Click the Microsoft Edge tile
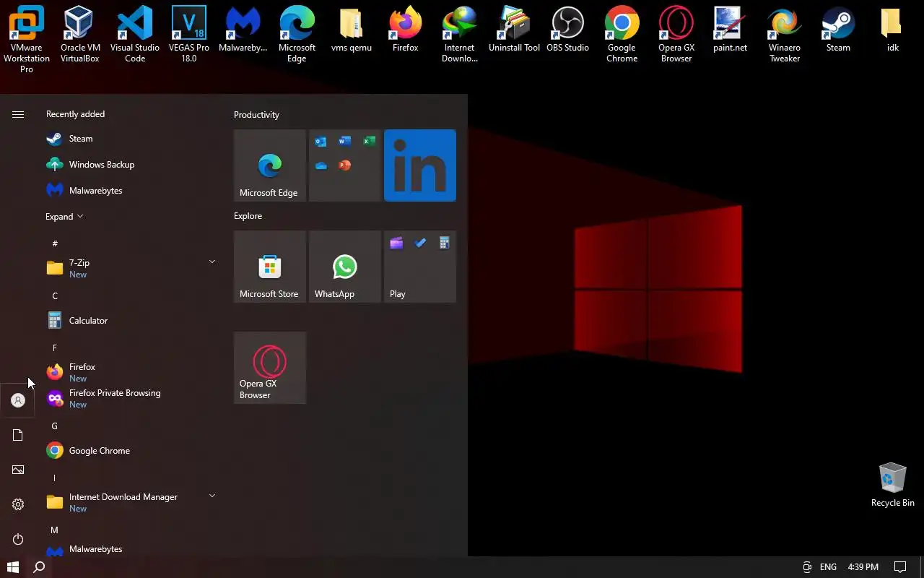The width and height of the screenshot is (924, 578). point(270,165)
